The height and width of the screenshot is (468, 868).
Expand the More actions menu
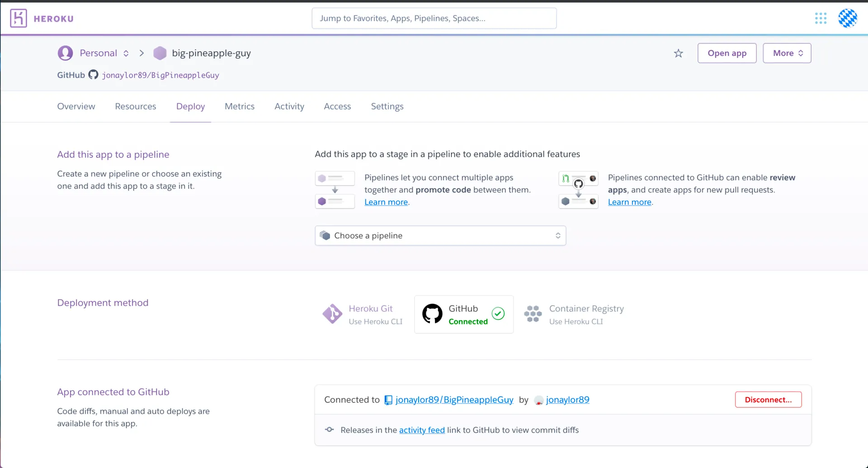(786, 53)
